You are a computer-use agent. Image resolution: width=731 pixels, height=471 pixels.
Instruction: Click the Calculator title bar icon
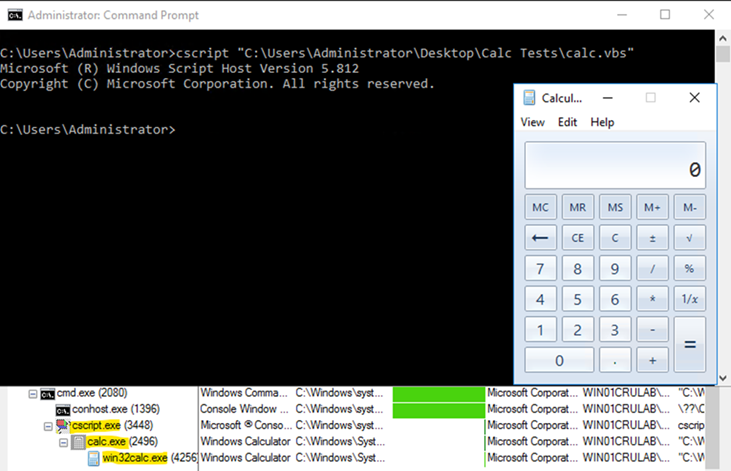tap(528, 98)
